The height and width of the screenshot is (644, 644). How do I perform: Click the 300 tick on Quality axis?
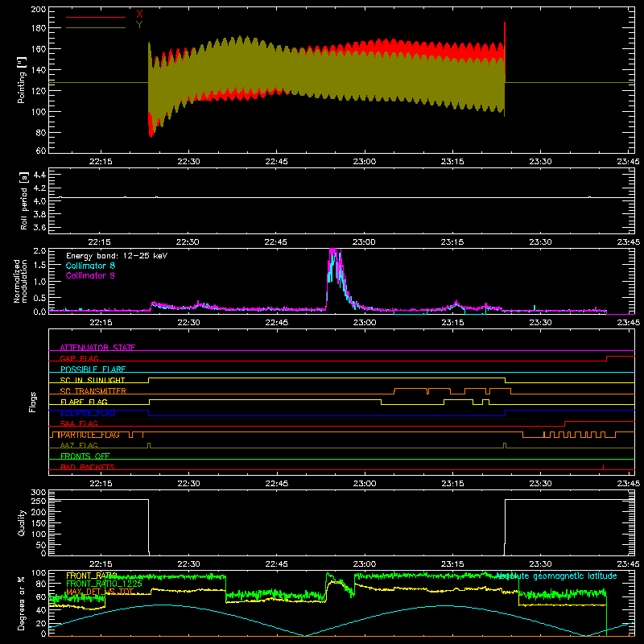38,493
